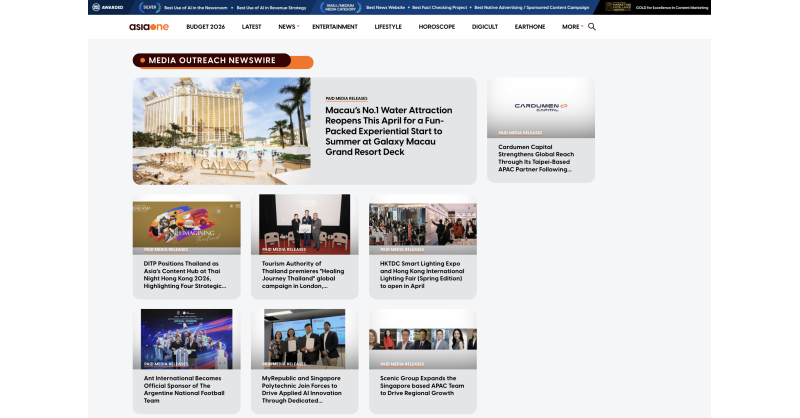Click the Media Outreach Newswire heading
This screenshot has height=418, width=800.
point(211,61)
